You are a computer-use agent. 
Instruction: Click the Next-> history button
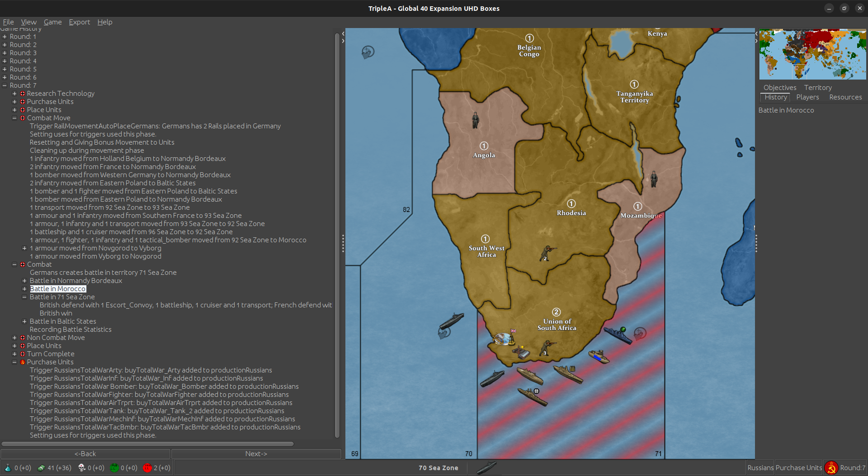coord(256,454)
